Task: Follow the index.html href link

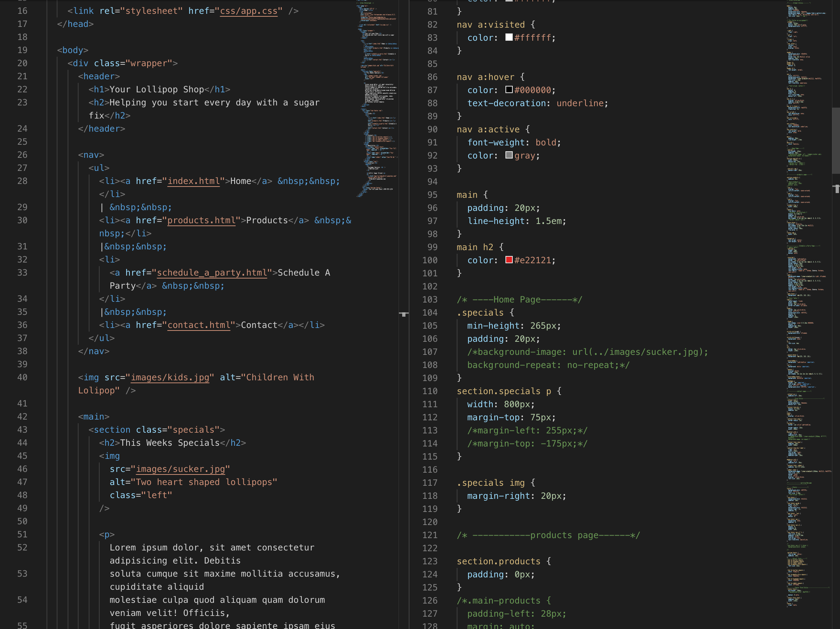Action: tap(194, 181)
